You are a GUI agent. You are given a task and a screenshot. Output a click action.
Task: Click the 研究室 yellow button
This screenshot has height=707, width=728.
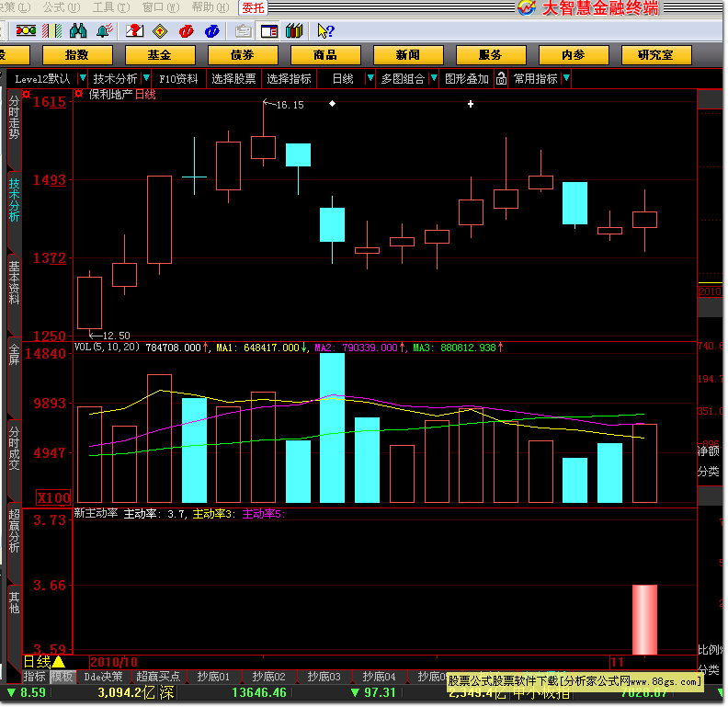point(656,55)
